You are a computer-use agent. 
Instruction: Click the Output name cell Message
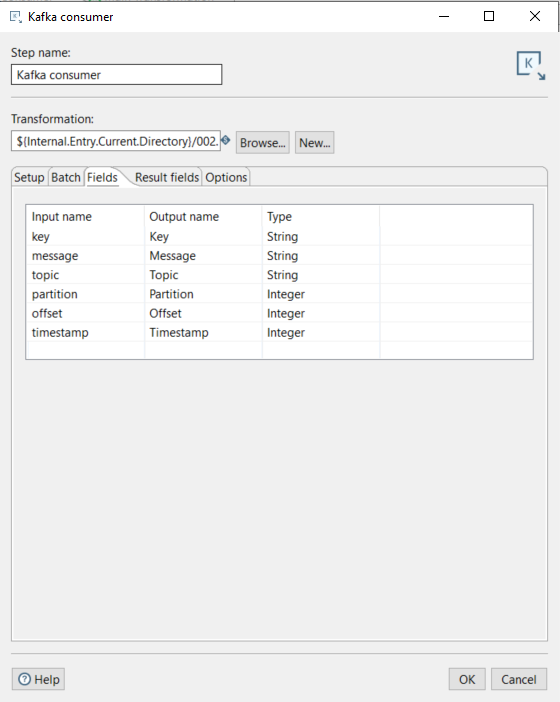click(203, 256)
